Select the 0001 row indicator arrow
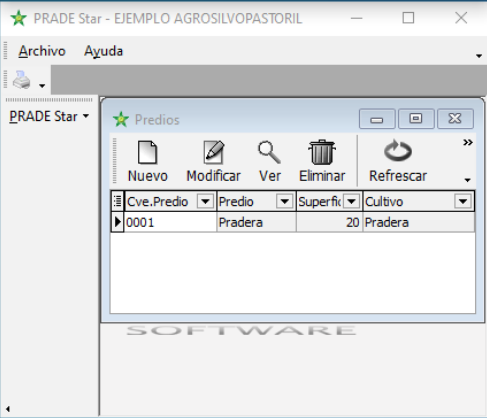487x418 pixels. point(117,222)
